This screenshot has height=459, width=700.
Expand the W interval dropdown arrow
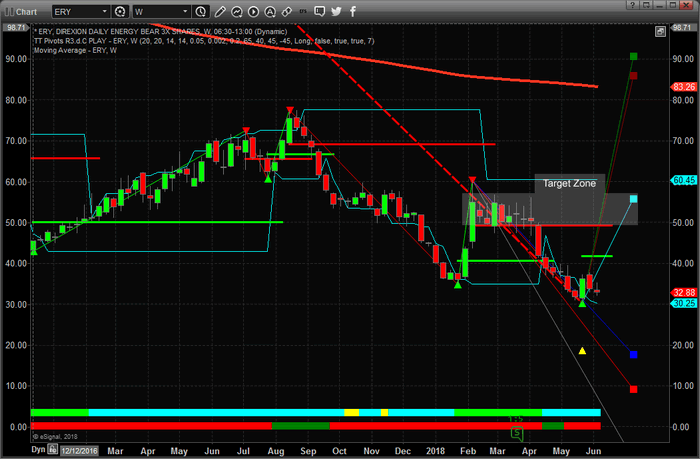pos(185,12)
